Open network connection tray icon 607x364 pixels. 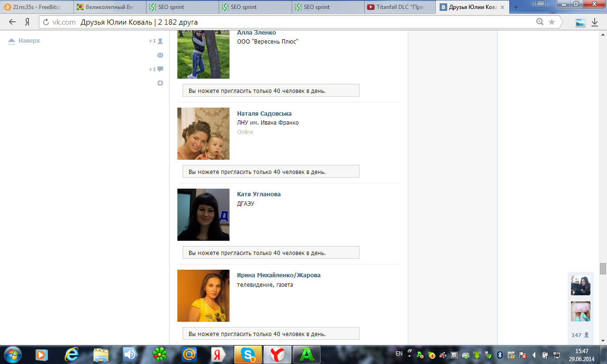point(556,355)
